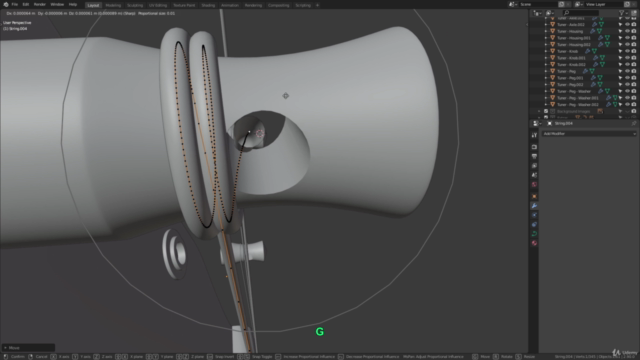Click mesh object icon of Tuner - Knob.002
640x360 pixels.
pos(553,64)
